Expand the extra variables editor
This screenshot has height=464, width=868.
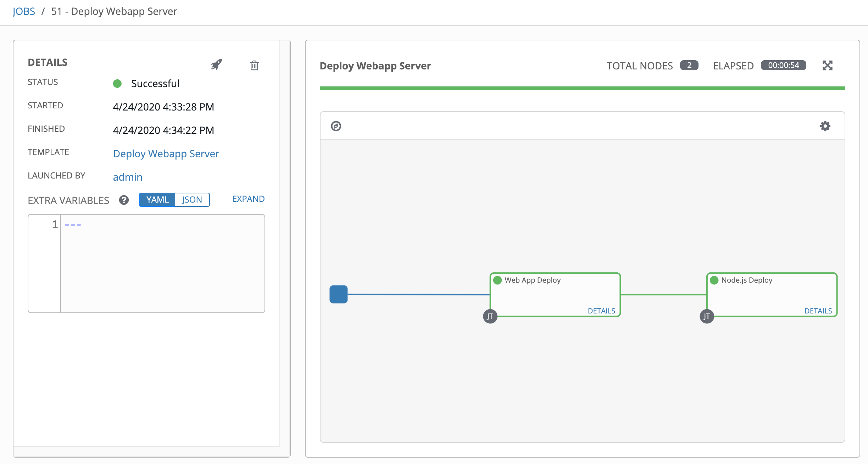click(248, 199)
